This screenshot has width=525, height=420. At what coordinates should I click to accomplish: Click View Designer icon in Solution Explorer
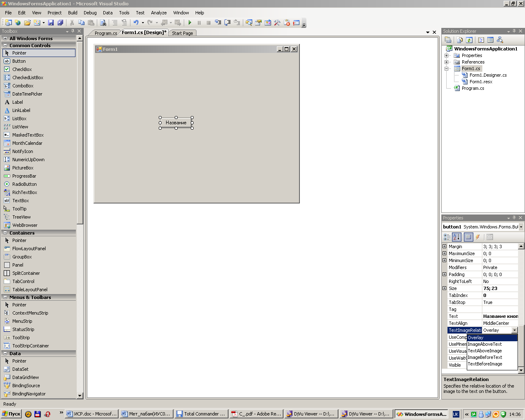[490, 40]
